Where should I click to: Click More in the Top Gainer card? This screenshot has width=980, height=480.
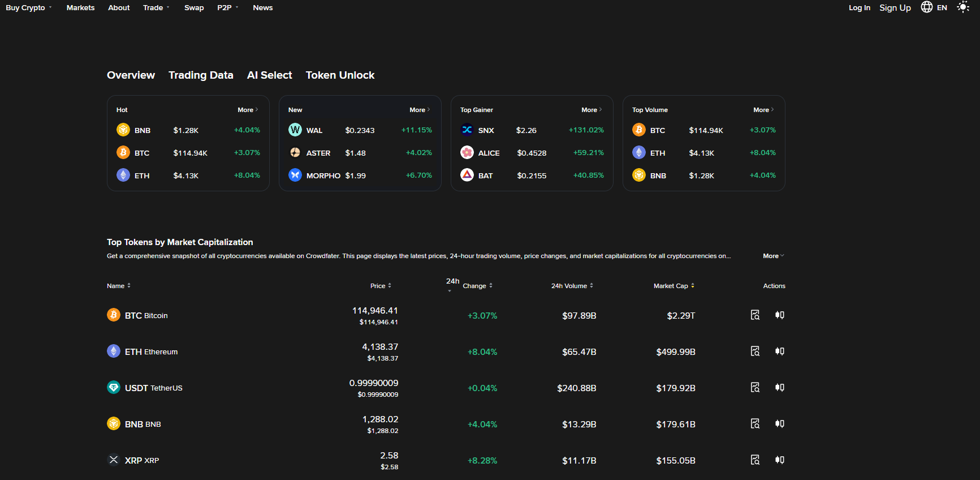[x=592, y=110]
